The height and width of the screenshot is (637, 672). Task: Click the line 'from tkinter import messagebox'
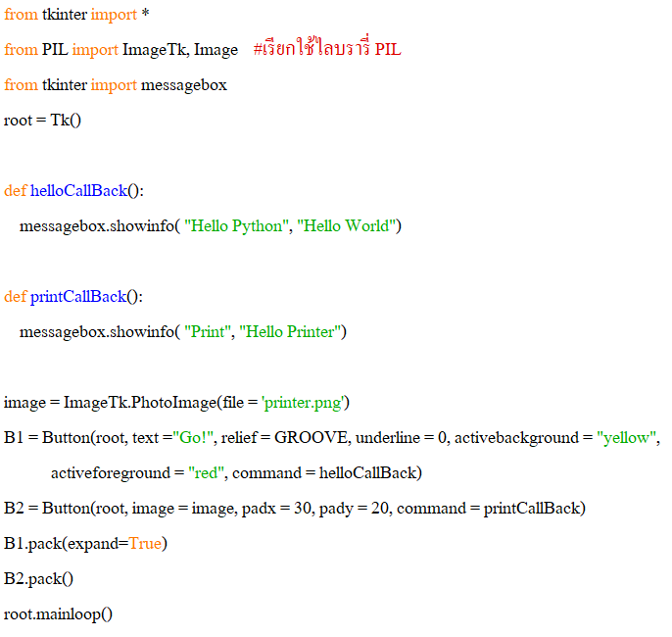click(x=116, y=85)
